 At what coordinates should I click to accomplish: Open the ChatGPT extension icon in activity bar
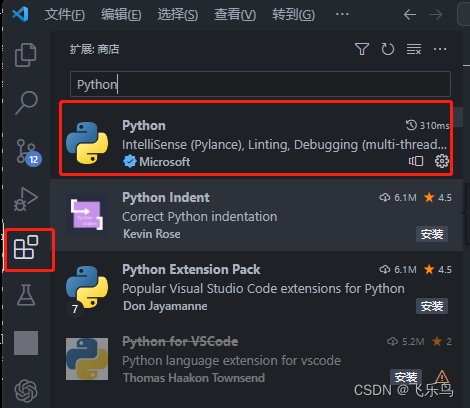pyautogui.click(x=26, y=391)
